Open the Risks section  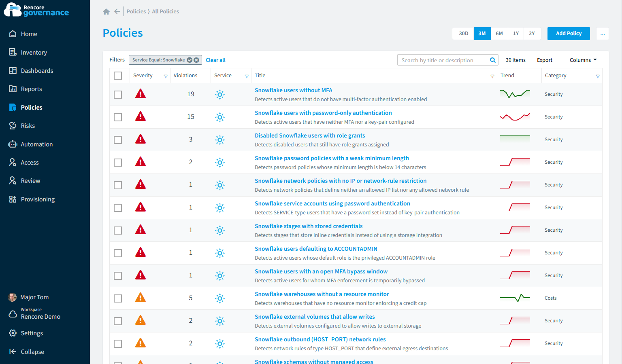pyautogui.click(x=28, y=126)
